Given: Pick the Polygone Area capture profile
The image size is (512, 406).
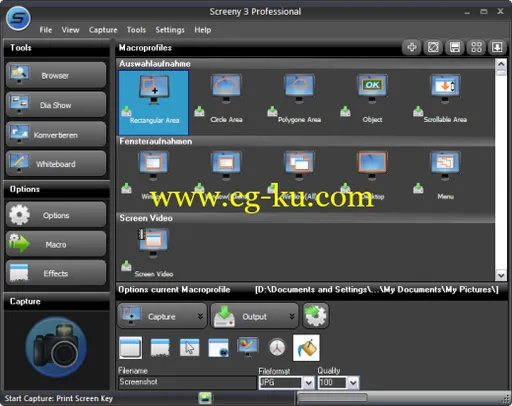Looking at the screenshot, I should coord(299,99).
